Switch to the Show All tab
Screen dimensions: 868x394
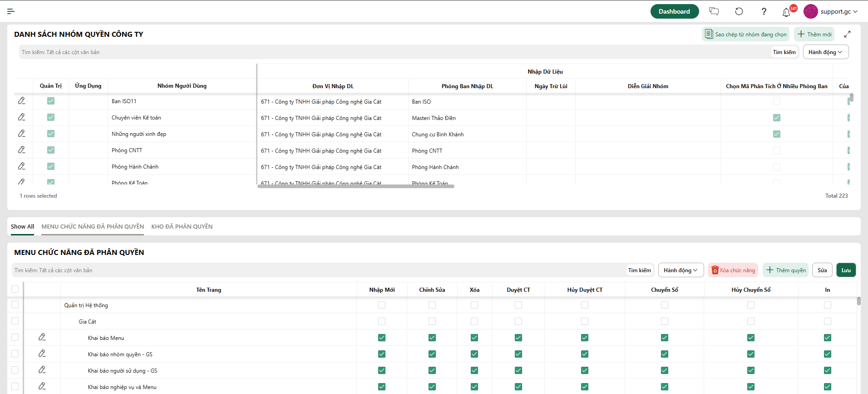click(x=22, y=226)
